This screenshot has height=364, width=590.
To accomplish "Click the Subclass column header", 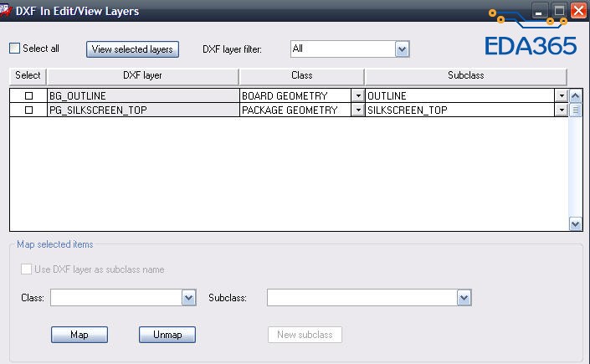I will click(466, 75).
